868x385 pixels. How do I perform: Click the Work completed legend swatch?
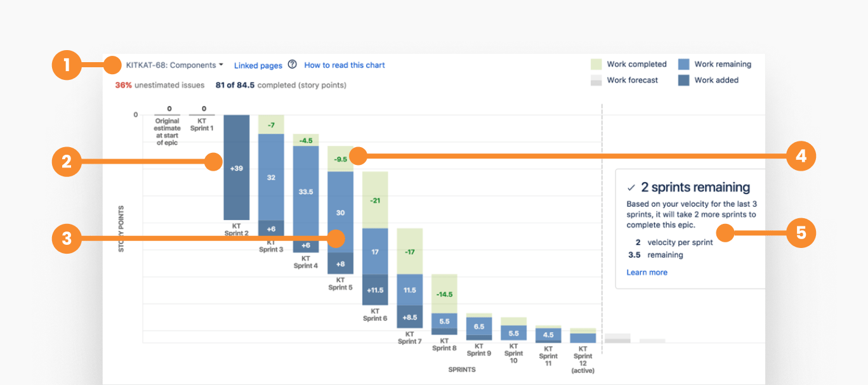(x=596, y=64)
